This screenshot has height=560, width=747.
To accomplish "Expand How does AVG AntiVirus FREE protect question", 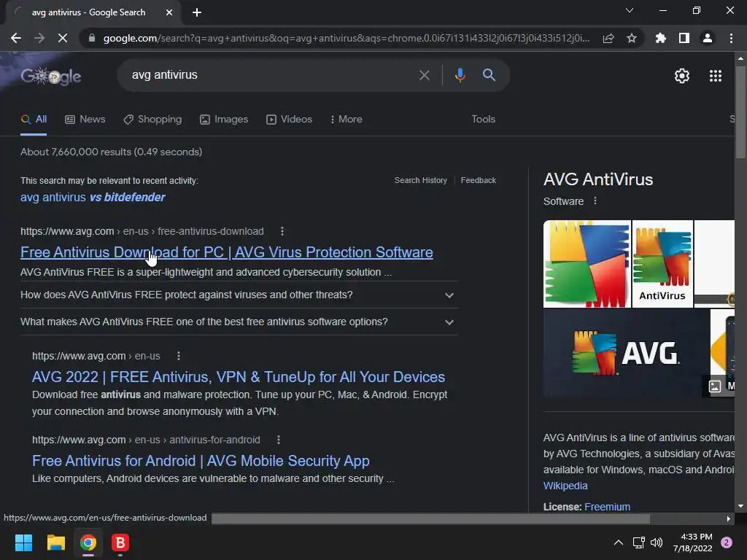I will (239, 295).
